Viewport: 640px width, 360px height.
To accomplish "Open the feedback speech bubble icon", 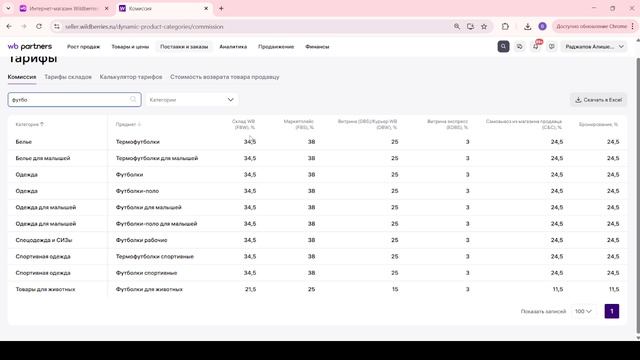I will coord(551,47).
